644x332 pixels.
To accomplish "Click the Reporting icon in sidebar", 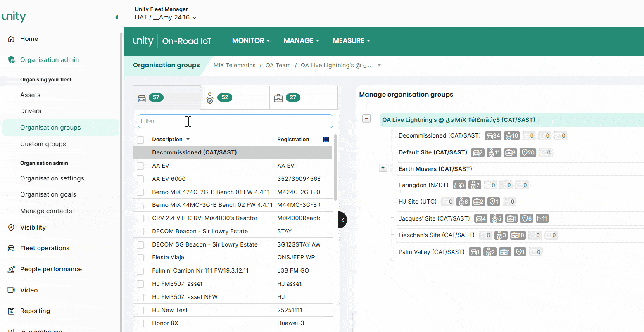I will point(11,311).
